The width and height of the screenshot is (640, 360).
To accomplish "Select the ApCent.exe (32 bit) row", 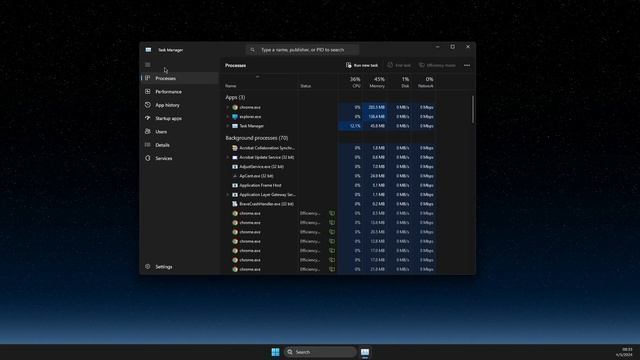I will click(x=330, y=176).
